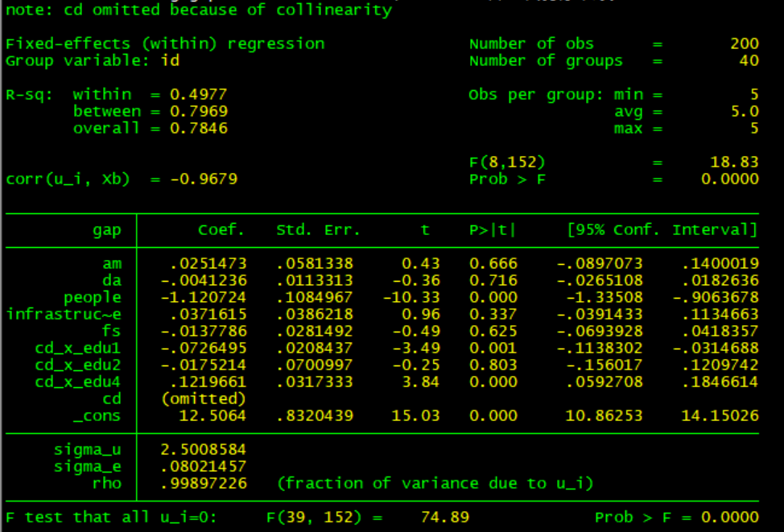Click infrastructure coefficient .0371615
Image resolution: width=784 pixels, height=532 pixels.
click(208, 315)
